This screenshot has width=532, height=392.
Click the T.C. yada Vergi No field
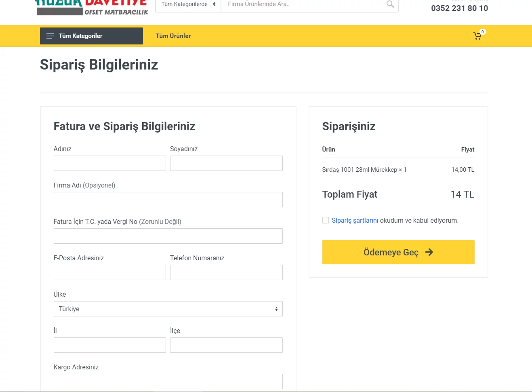point(168,236)
